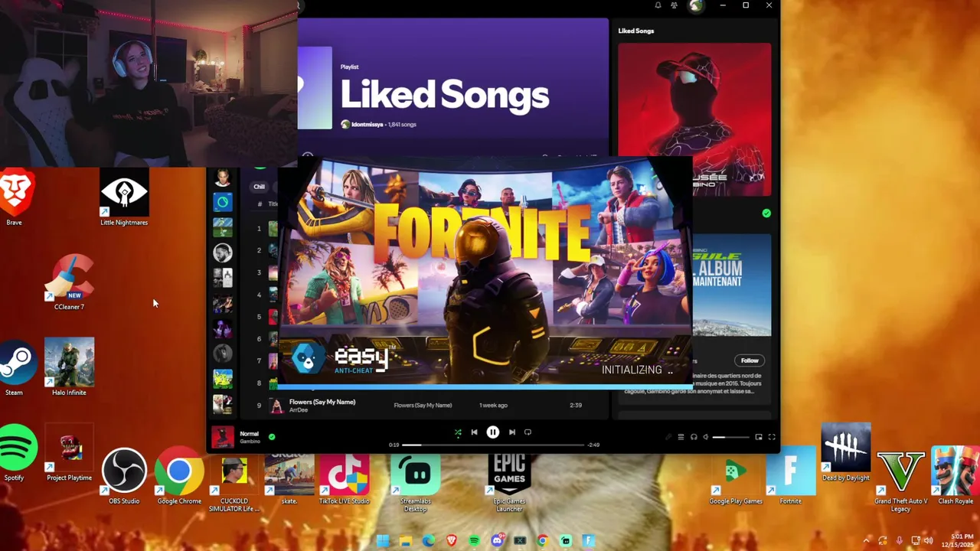Open File Explorer from the taskbar
Viewport: 980px width, 551px height.
[x=406, y=540]
